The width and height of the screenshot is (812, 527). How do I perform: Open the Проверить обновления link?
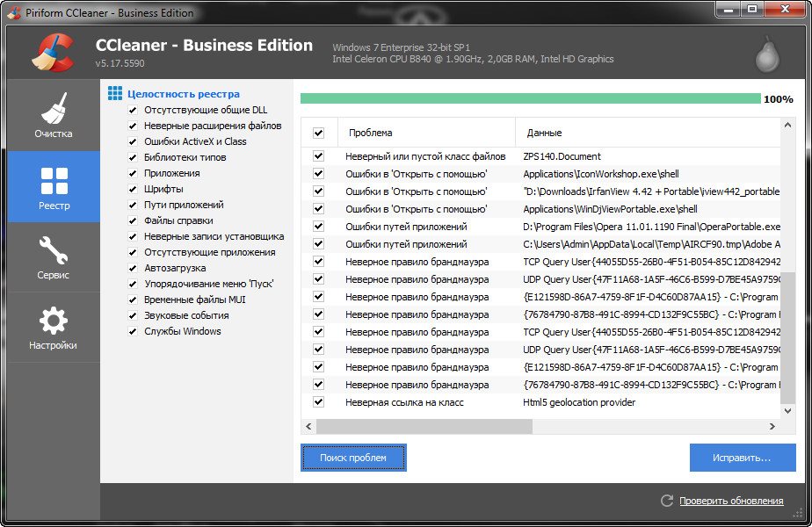pyautogui.click(x=731, y=501)
